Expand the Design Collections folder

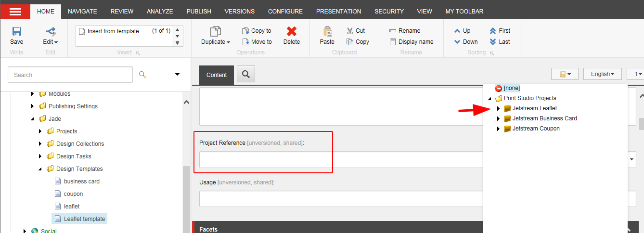[40, 144]
